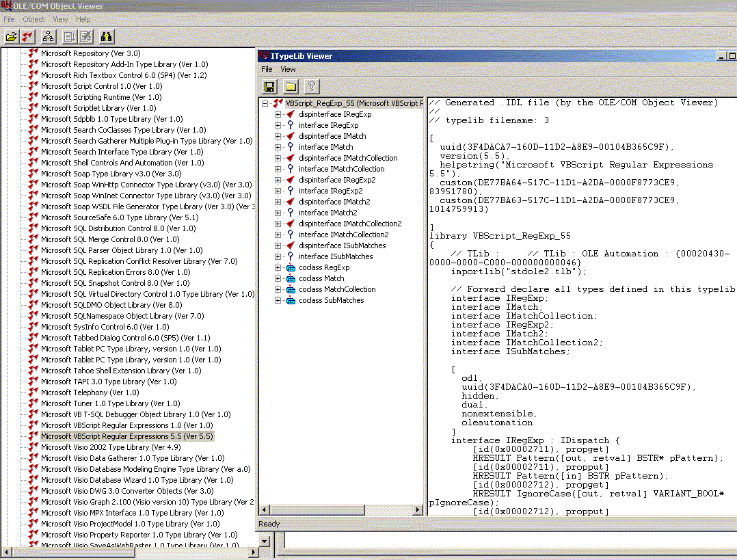Open the Object menu in OLE/COM Viewer

[x=33, y=19]
